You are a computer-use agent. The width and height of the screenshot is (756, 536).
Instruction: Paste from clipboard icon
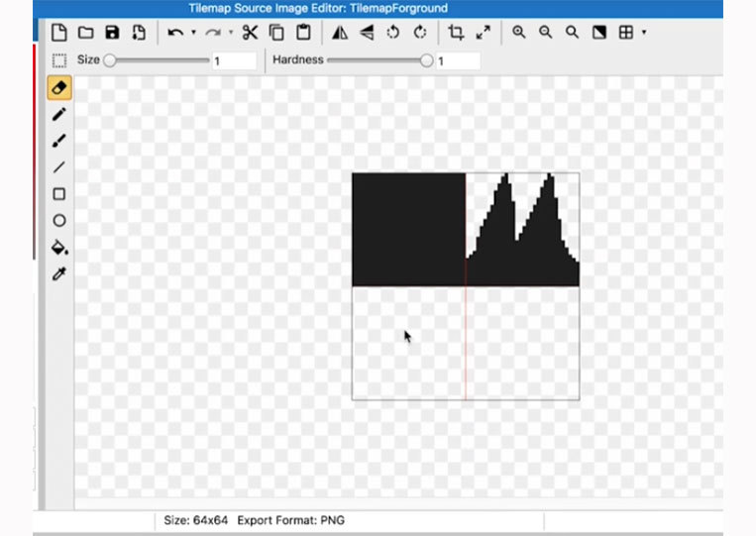pyautogui.click(x=303, y=33)
